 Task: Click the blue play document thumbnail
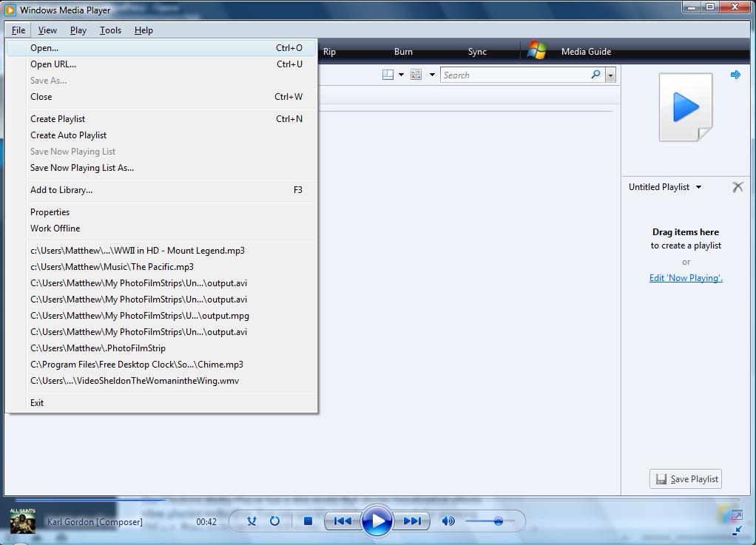point(686,107)
